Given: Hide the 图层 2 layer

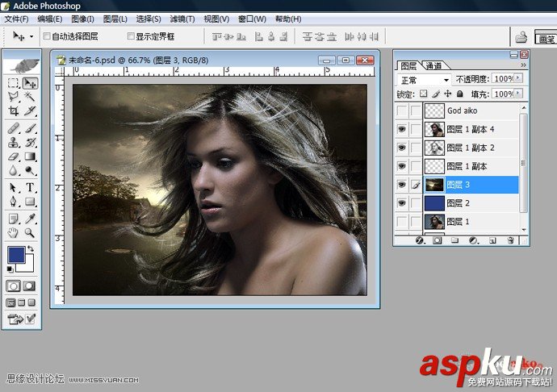Looking at the screenshot, I should pos(401,203).
